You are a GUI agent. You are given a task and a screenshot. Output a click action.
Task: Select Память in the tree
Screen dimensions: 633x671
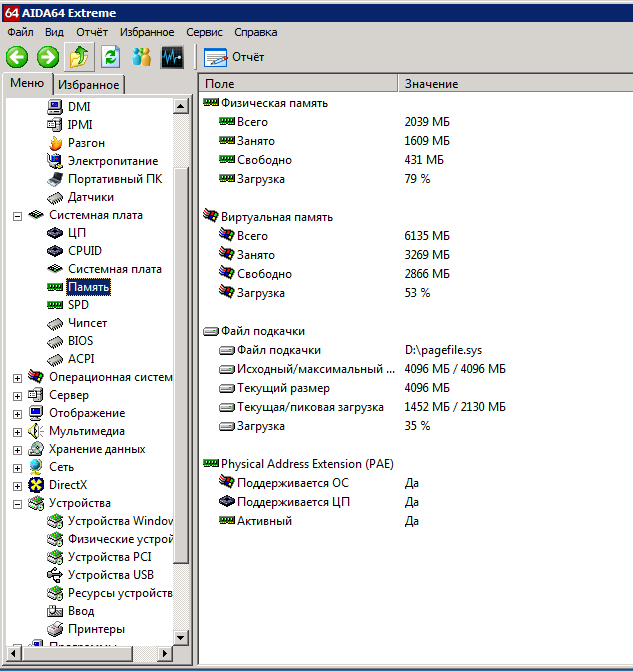pos(89,287)
